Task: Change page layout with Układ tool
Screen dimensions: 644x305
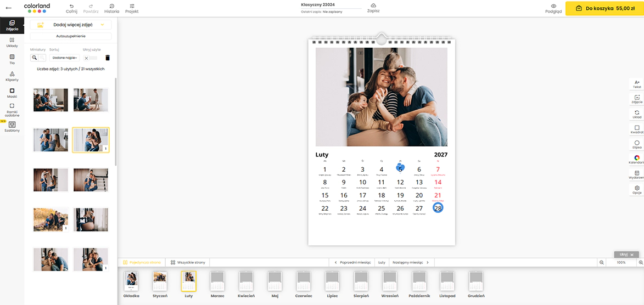Action: coord(637,114)
